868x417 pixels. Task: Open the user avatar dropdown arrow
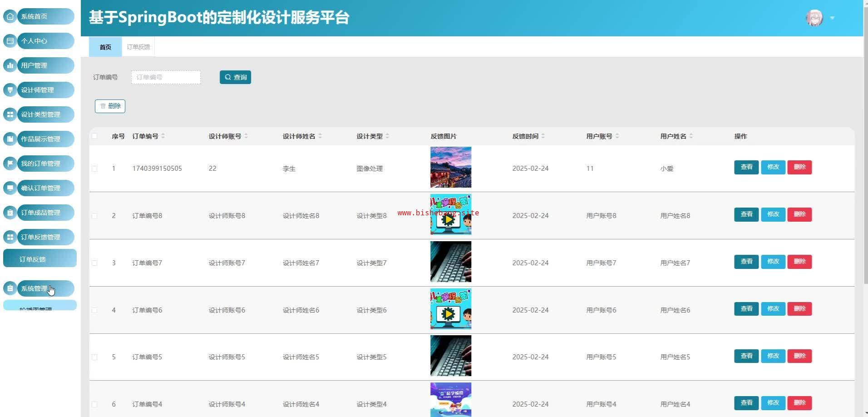[x=832, y=18]
